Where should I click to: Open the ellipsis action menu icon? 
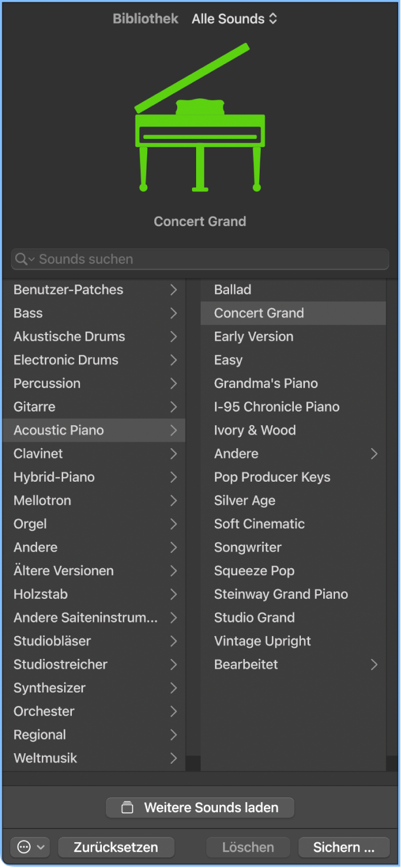pyautogui.click(x=24, y=847)
